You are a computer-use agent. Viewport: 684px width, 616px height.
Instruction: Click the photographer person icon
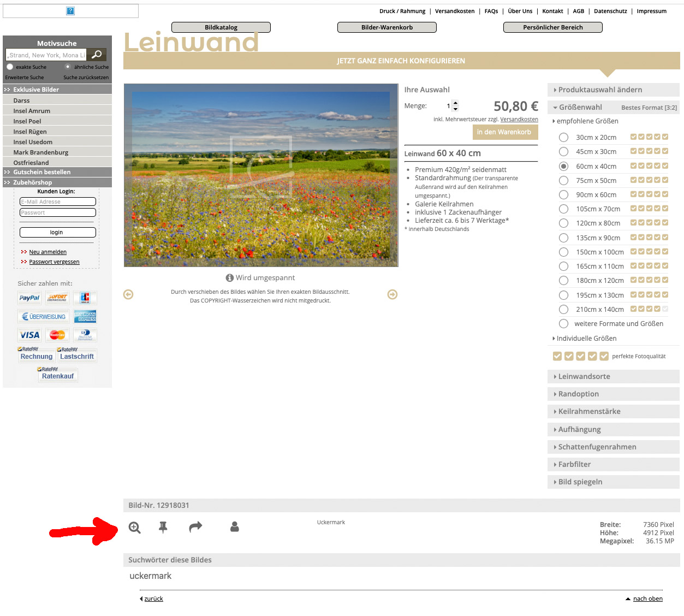pyautogui.click(x=235, y=526)
